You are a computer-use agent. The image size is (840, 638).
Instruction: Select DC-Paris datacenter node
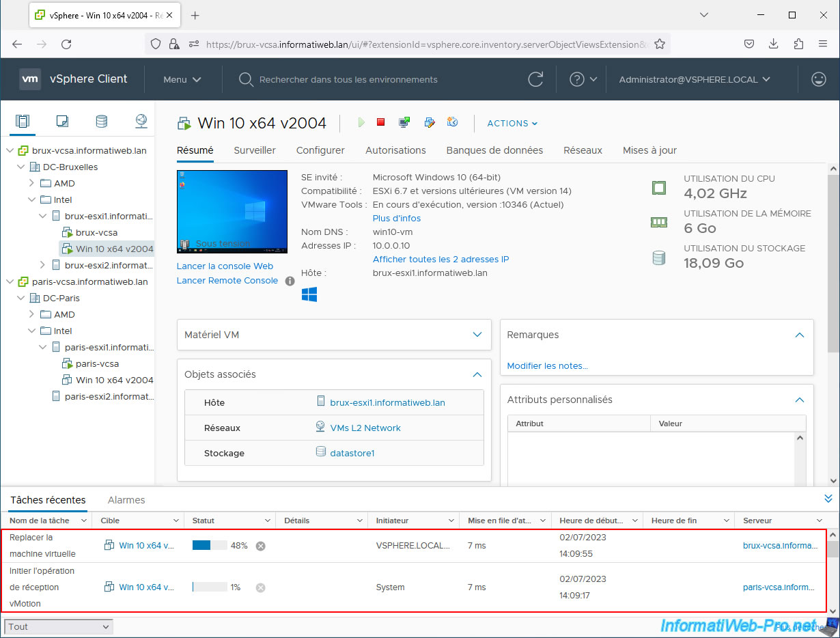[x=61, y=298]
